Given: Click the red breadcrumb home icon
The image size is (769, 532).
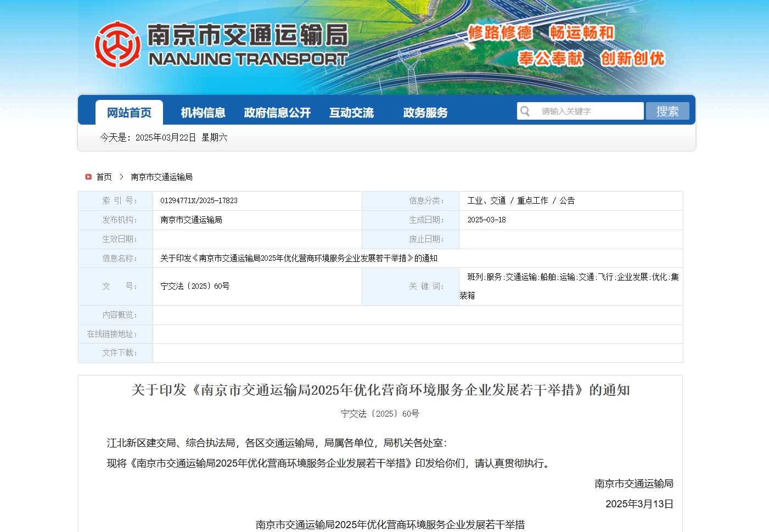Looking at the screenshot, I should click(x=88, y=177).
